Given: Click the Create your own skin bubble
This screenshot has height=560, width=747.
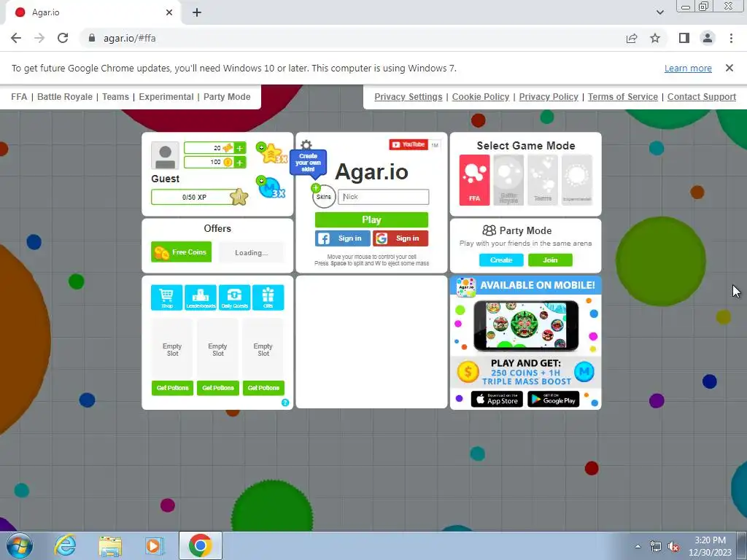Looking at the screenshot, I should 309,163.
